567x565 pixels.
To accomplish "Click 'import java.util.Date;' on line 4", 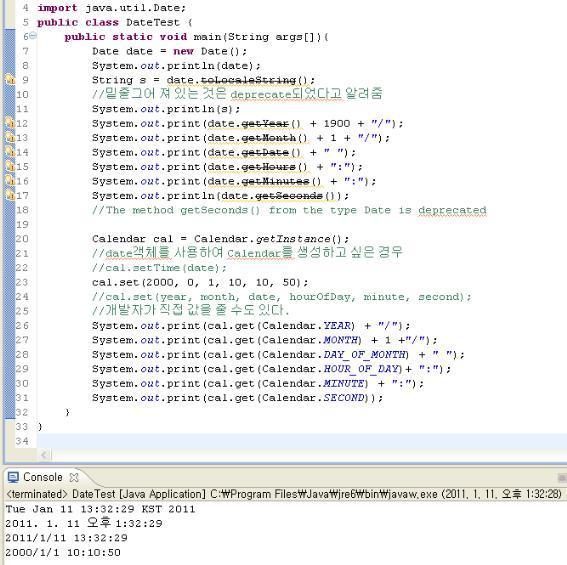I will pyautogui.click(x=112, y=8).
